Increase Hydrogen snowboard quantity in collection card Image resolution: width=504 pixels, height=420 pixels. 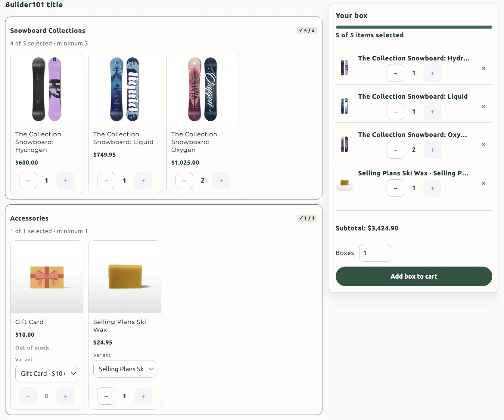click(65, 181)
